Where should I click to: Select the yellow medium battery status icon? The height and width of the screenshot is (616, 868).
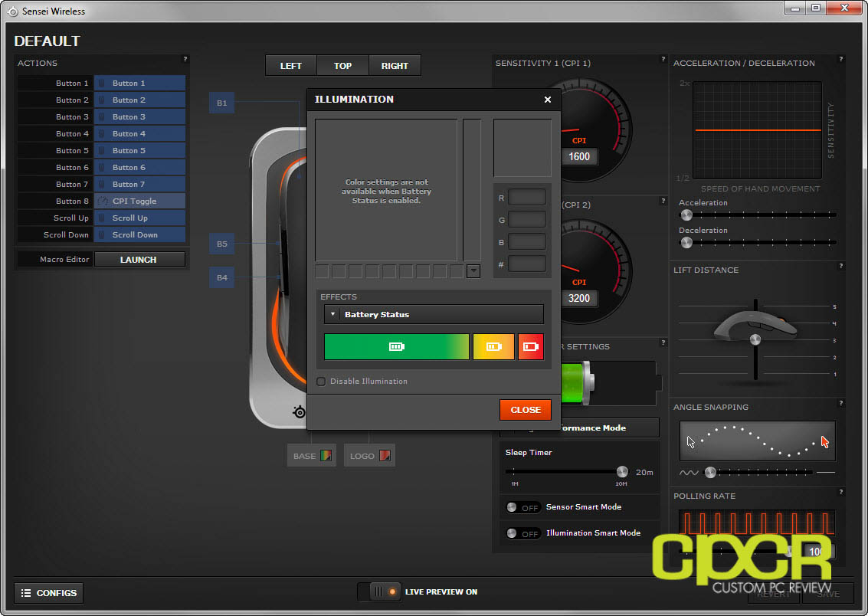494,347
